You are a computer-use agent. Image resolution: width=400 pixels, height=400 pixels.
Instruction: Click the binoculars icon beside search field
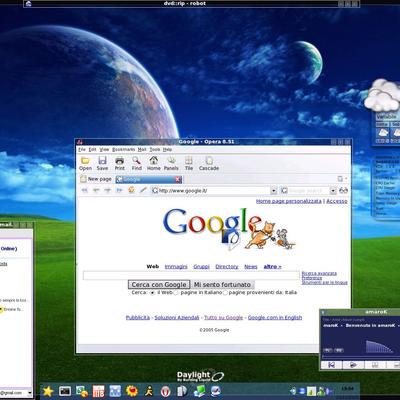[x=343, y=191]
